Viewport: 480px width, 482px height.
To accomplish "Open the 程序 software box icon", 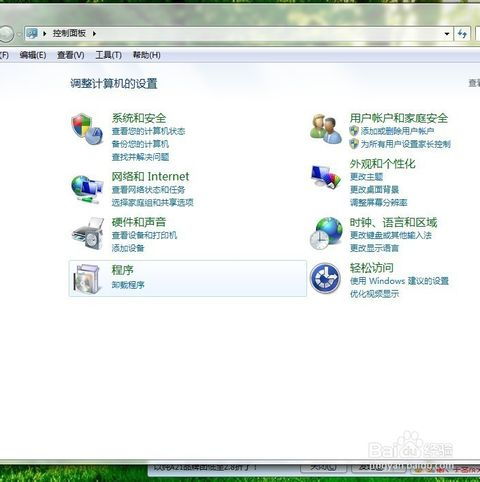I will coord(88,279).
